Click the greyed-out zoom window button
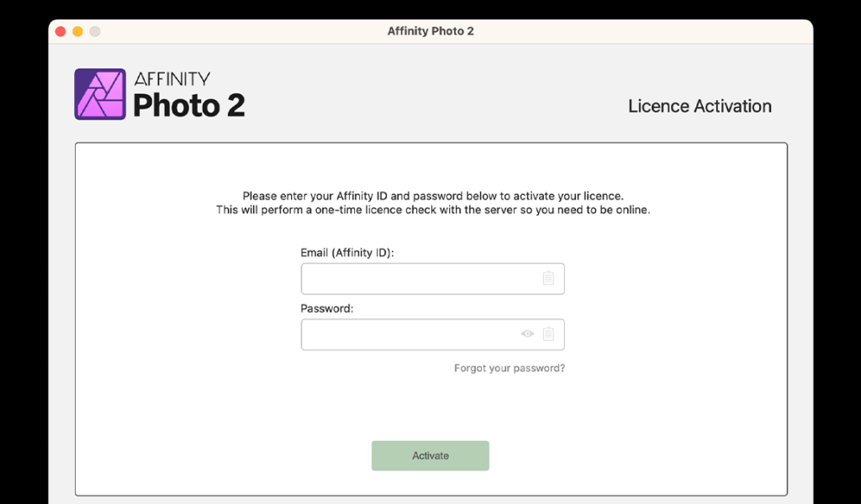 point(95,31)
